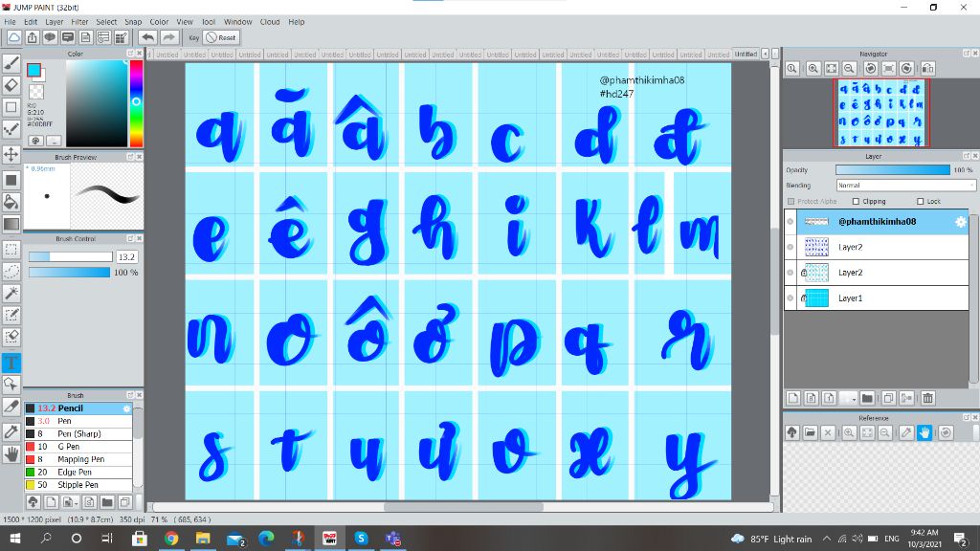Delete layer with trash icon
Viewport: 980px width, 551px height.
(x=927, y=398)
